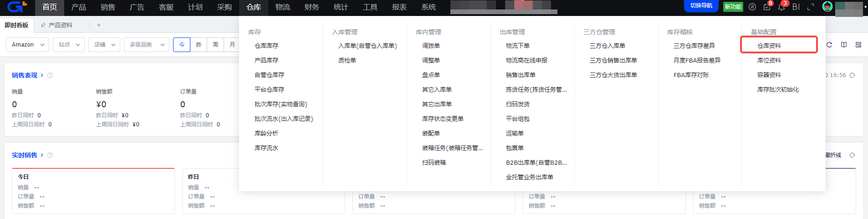This screenshot has width=868, height=219.
Task: Open 盘点单 menu entry
Action: (431, 75)
